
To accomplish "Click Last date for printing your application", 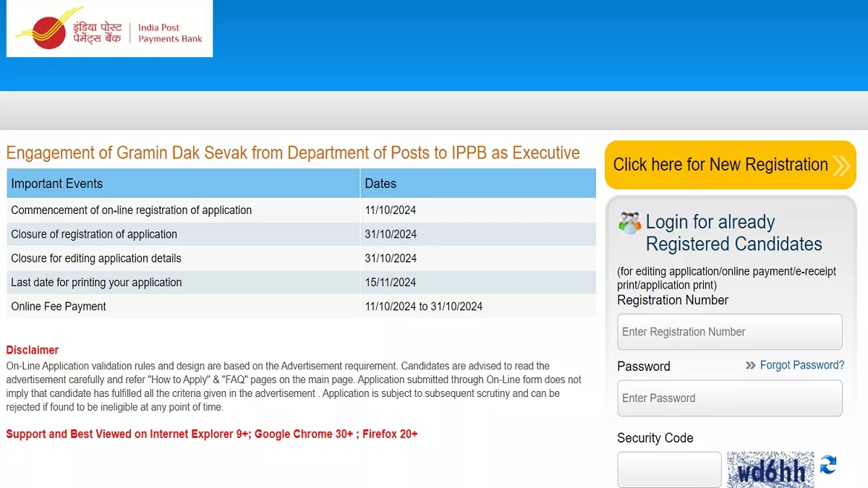I will pos(96,283).
